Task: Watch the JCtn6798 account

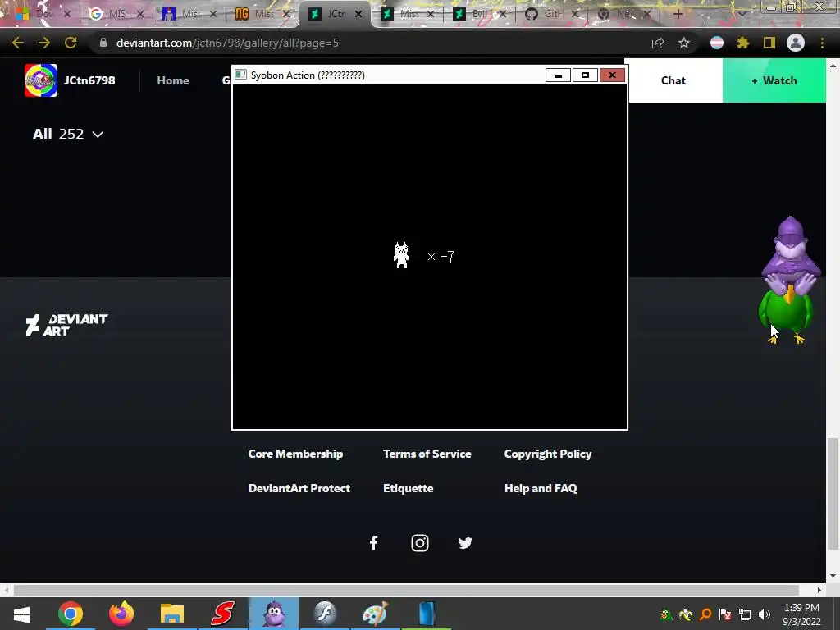Action: click(774, 80)
